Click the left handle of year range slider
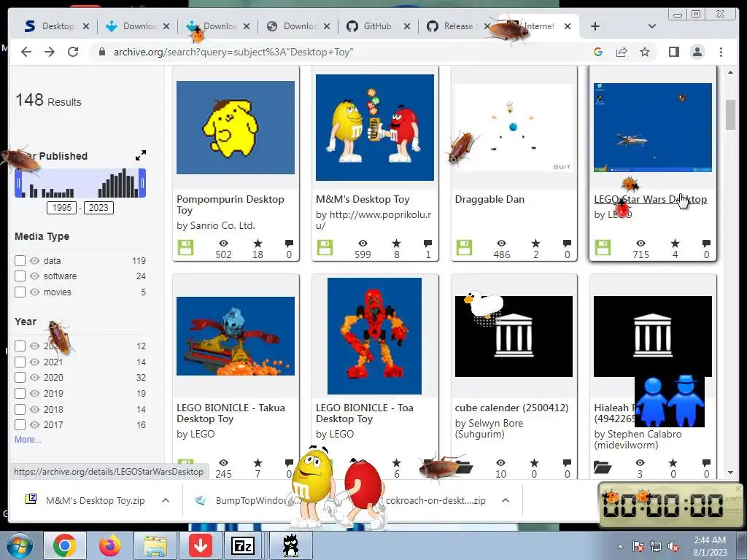 18,183
